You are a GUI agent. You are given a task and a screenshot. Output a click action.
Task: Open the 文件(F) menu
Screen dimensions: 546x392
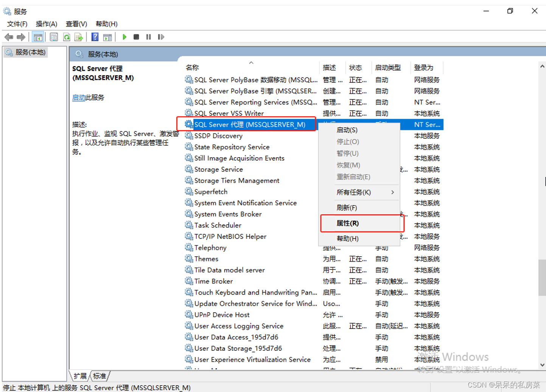tap(17, 24)
